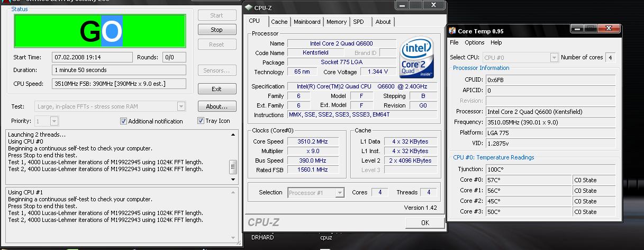The width and height of the screenshot is (644, 250).
Task: Switch to the Mainboard tab
Action: click(x=307, y=22)
